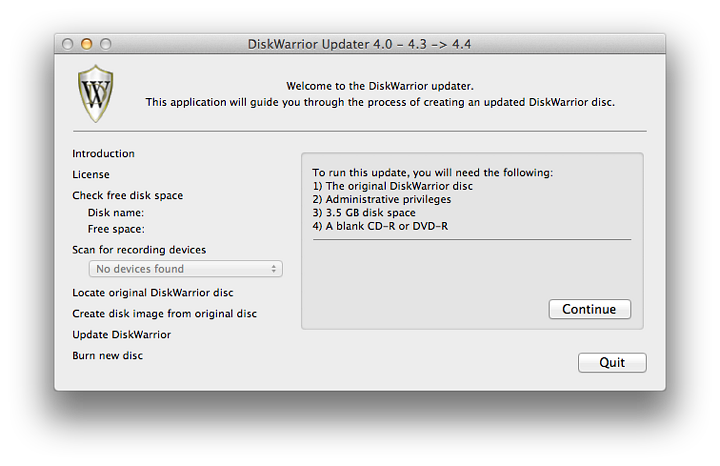The width and height of the screenshot is (720, 466).
Task: Click the Free space: label
Action: click(116, 229)
